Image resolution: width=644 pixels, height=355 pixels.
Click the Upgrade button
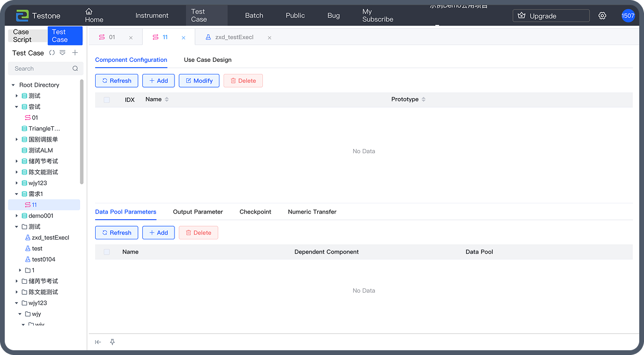(550, 16)
